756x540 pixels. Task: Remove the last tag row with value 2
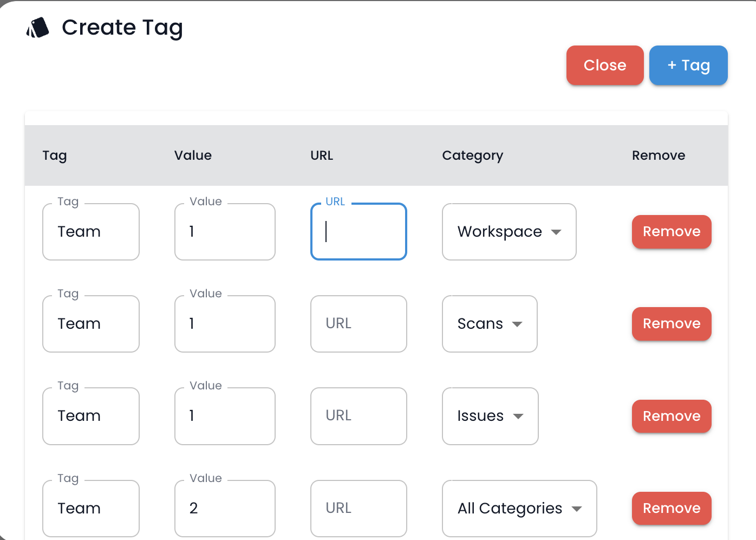tap(672, 508)
